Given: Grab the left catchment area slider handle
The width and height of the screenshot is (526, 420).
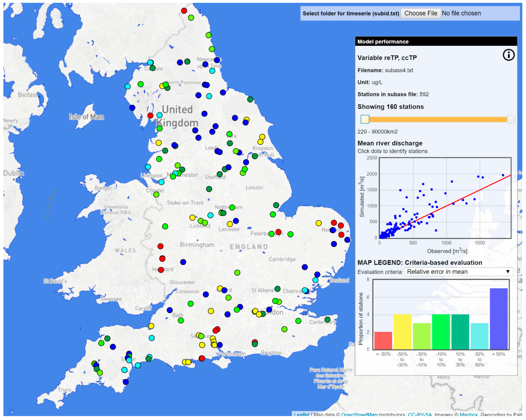Looking at the screenshot, I should point(365,119).
